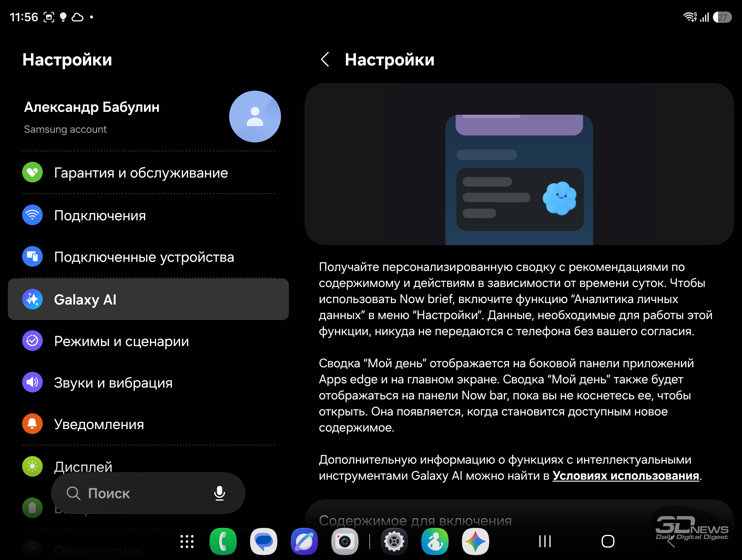Tap the Wi-Fi indicator in status bar
Image resolution: width=742 pixels, height=560 pixels.
690,17
